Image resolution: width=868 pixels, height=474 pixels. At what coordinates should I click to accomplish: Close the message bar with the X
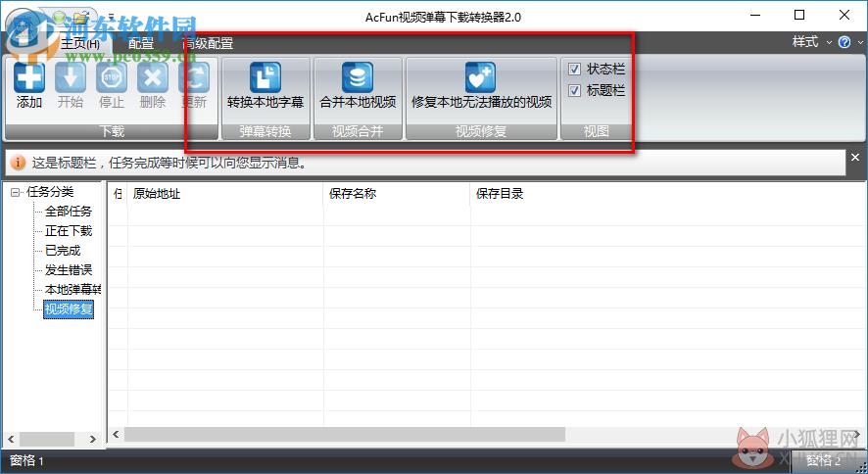point(855,158)
